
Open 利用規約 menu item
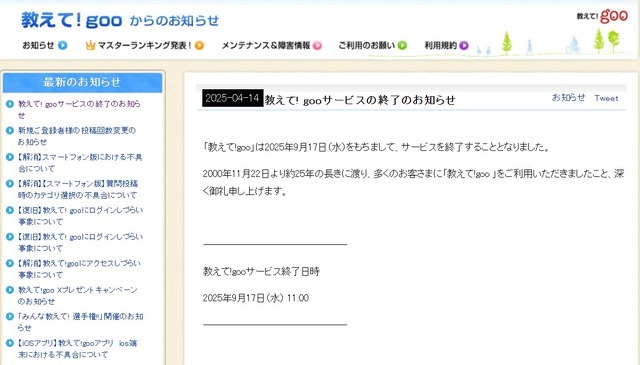pos(447,45)
